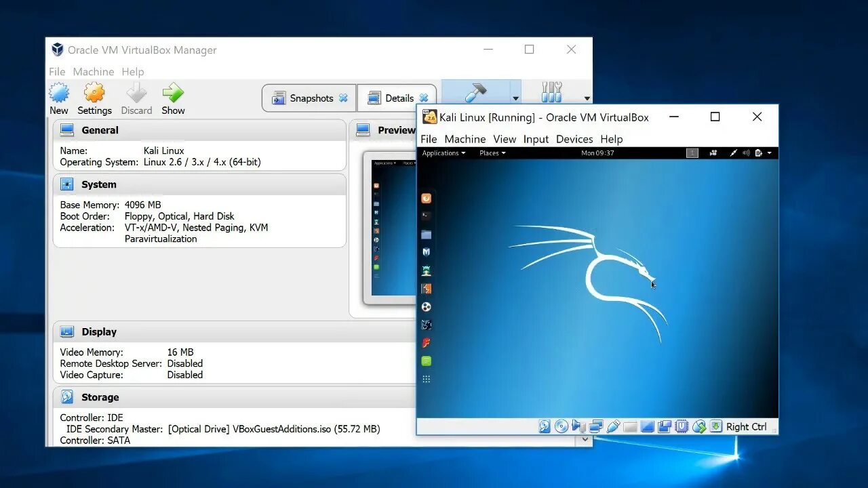This screenshot has width=868, height=488.
Task: Expand Global Tools dropdown arrow
Action: click(587, 99)
